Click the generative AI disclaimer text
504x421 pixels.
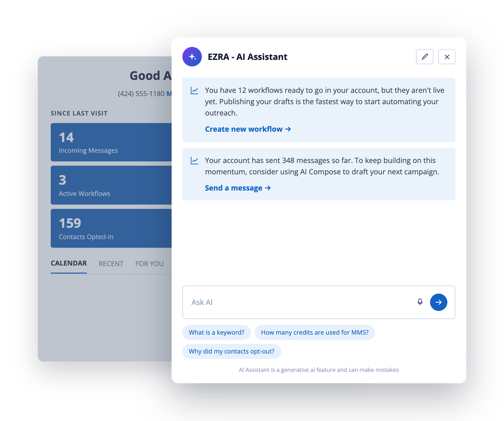(319, 370)
